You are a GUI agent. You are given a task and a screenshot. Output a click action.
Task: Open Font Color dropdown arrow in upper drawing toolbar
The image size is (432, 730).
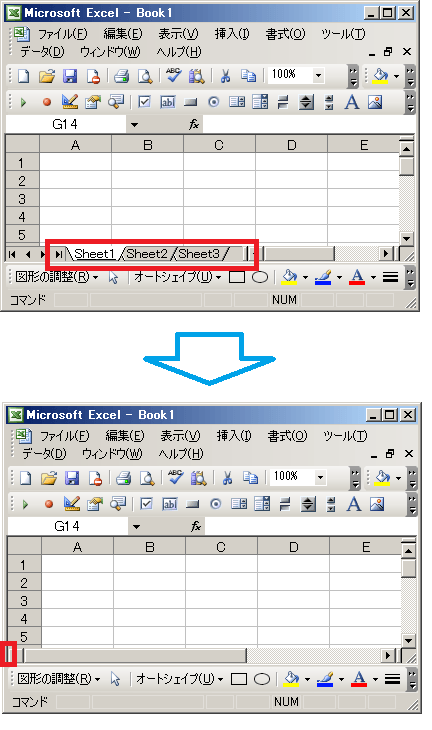coord(373,277)
